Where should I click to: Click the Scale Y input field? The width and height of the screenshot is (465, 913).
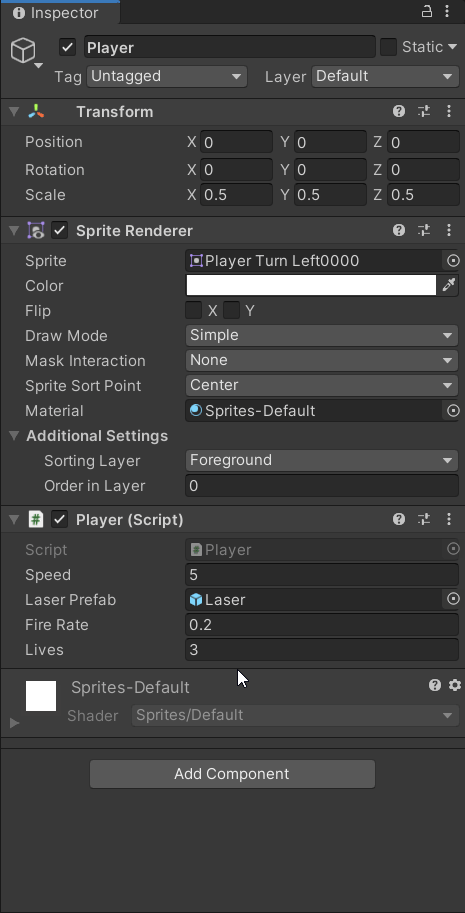pos(330,194)
